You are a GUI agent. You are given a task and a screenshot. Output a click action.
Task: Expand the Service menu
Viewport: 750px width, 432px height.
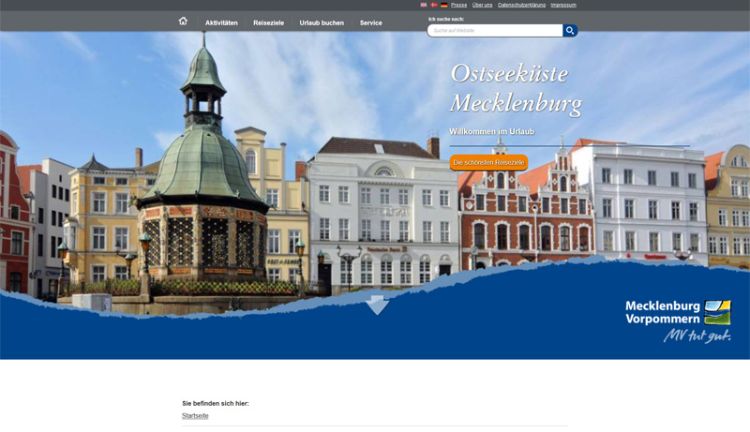(371, 22)
